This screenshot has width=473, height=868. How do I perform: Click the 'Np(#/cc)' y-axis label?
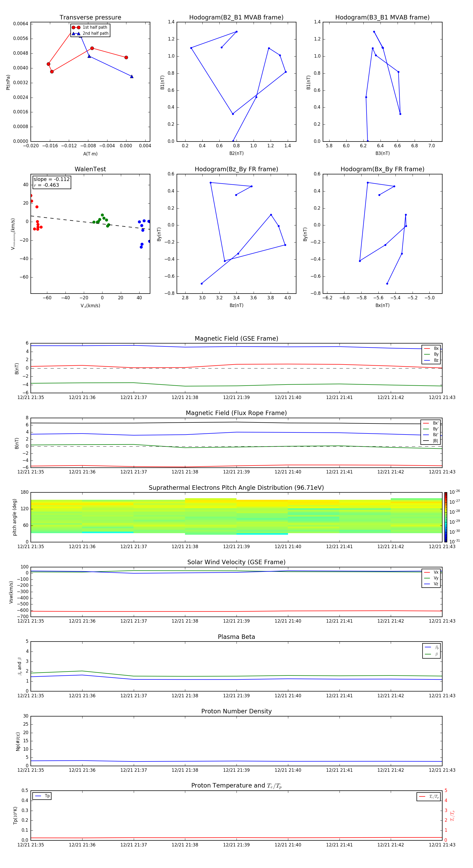18,741
